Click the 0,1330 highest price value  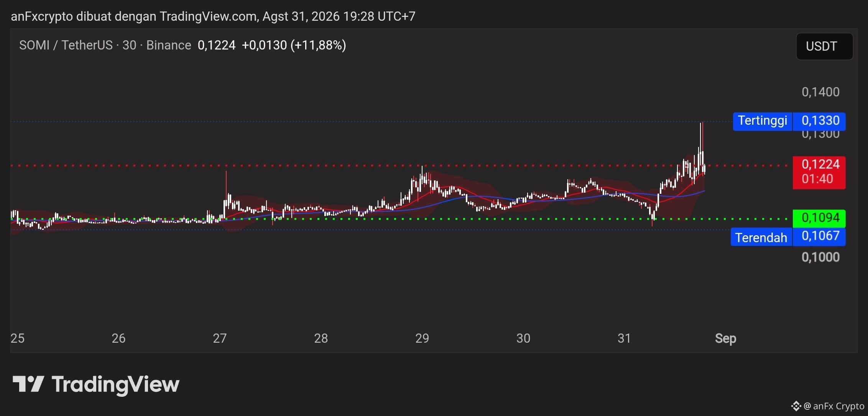point(819,121)
